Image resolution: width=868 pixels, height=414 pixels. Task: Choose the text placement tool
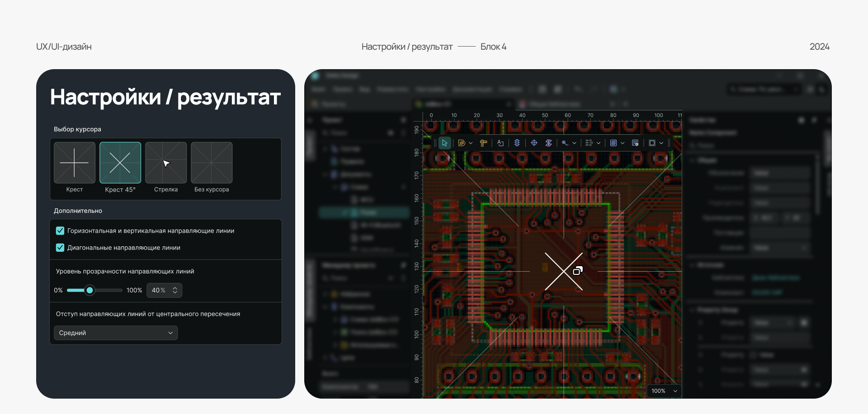click(500, 143)
